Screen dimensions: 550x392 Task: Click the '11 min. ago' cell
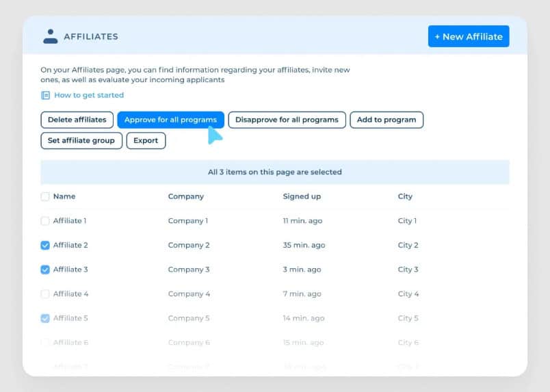pyautogui.click(x=302, y=221)
